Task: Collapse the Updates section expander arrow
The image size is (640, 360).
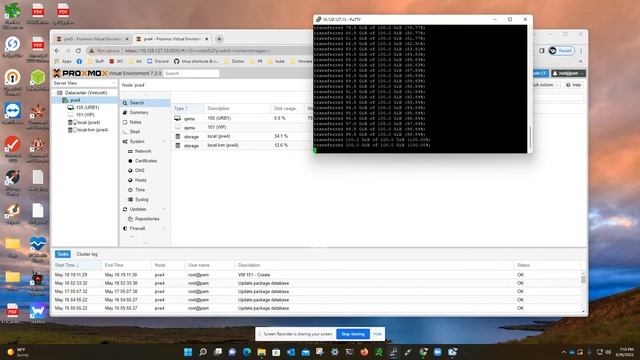Action: 164,209
